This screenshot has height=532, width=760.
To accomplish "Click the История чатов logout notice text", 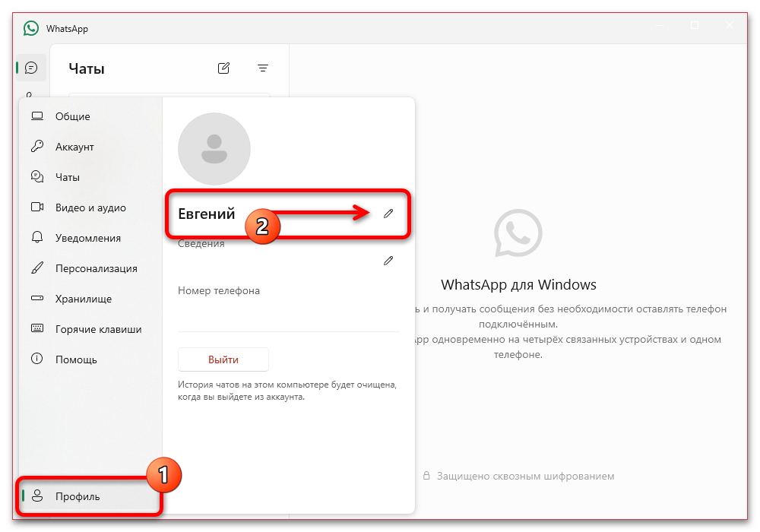I will (287, 391).
